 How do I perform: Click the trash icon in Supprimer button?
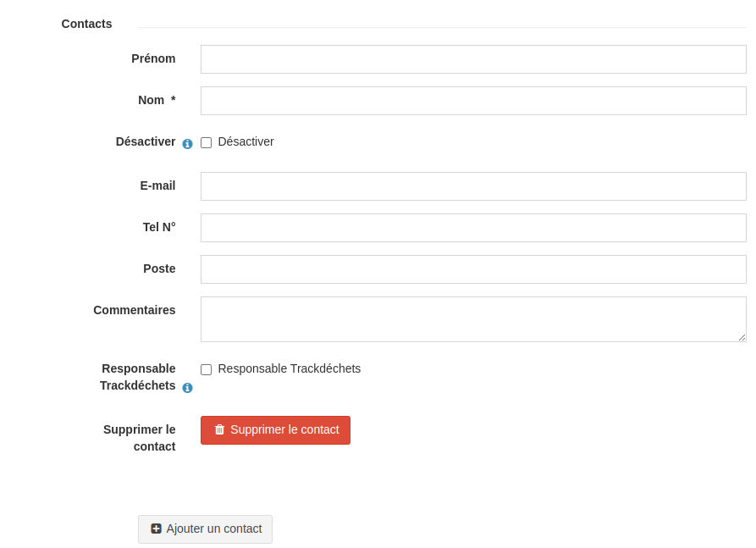coord(219,429)
